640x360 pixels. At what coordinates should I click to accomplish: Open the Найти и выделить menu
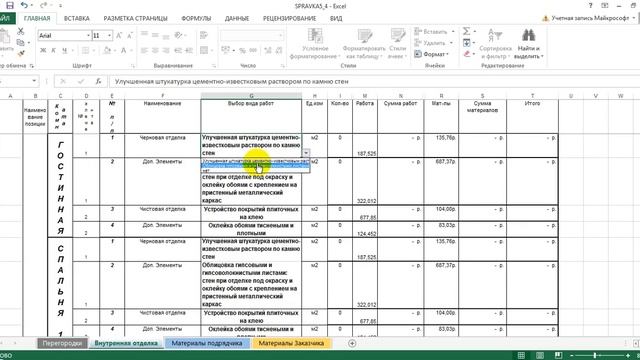click(528, 44)
